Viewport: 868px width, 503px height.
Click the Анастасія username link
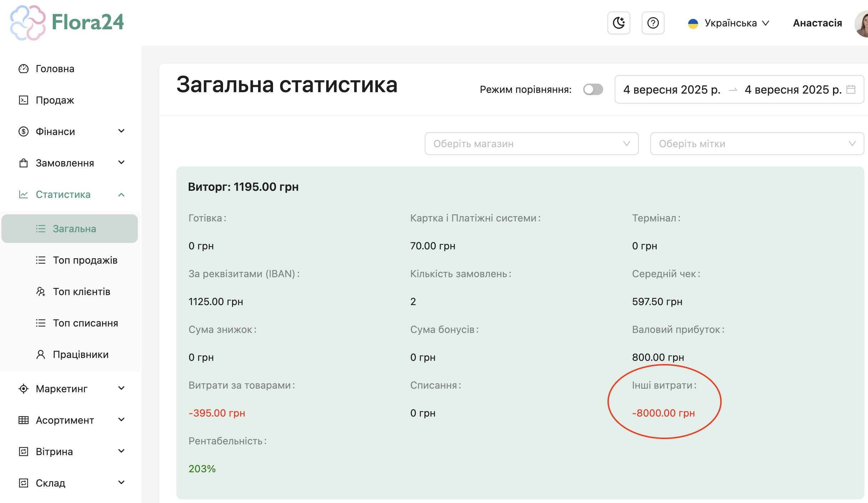pos(817,23)
